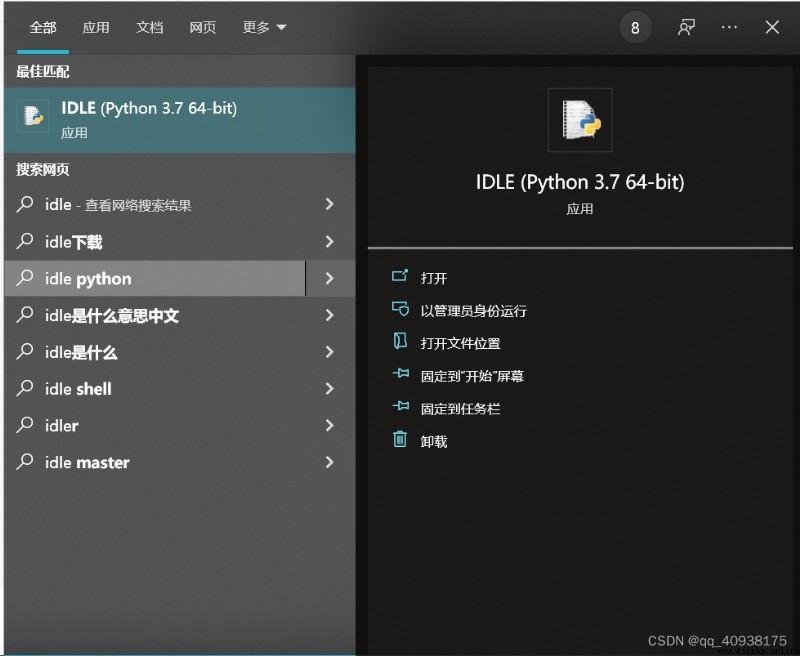Click the search magnifier icon beside 'idle master'

pyautogui.click(x=24, y=462)
